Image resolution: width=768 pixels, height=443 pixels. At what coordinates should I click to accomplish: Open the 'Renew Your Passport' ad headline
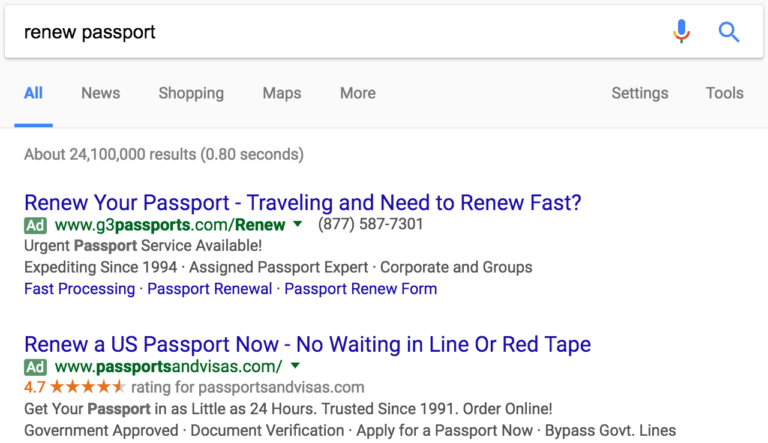[302, 203]
